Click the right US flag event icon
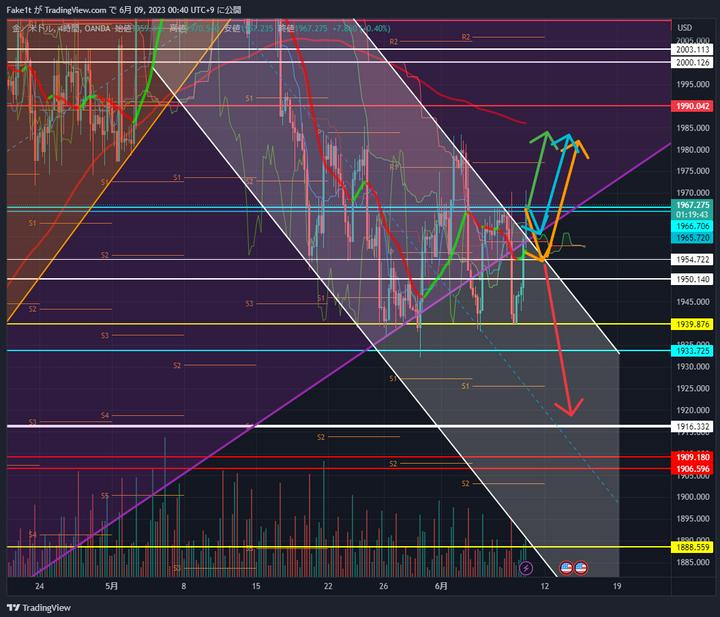 (580, 568)
